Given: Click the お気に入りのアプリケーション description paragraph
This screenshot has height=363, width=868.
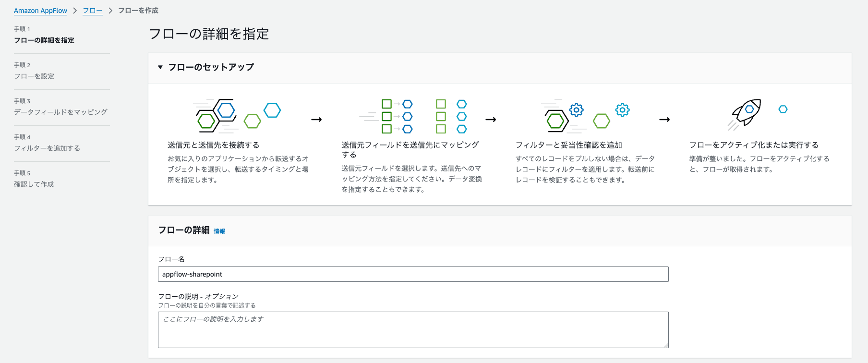Looking at the screenshot, I should (238, 169).
